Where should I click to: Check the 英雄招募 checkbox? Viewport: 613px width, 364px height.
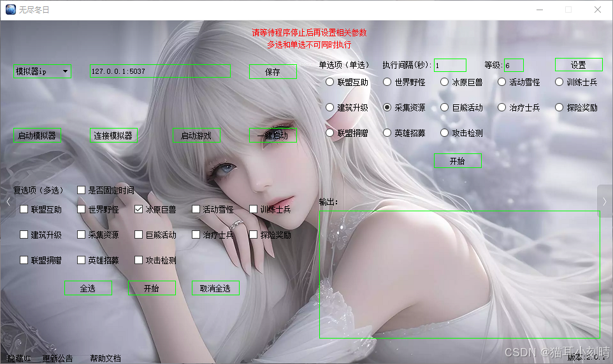point(82,260)
